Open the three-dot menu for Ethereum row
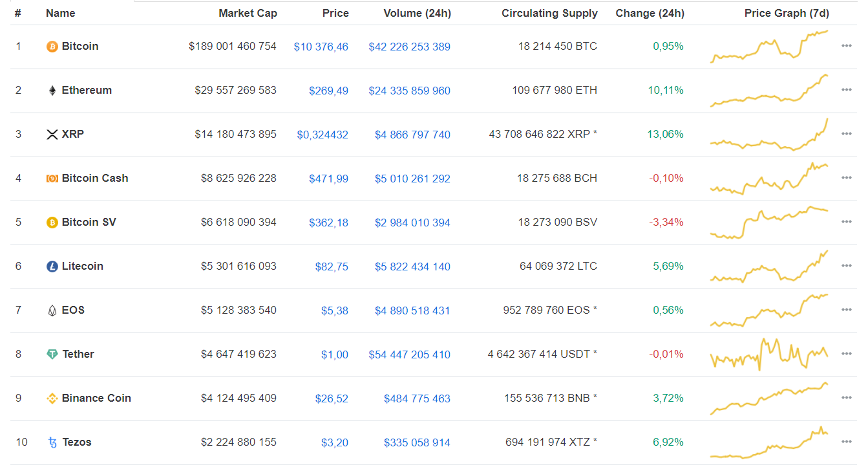The image size is (868, 469). (847, 91)
